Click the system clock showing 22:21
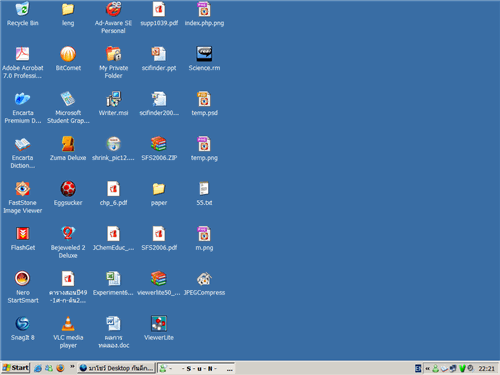Image resolution: width=500 pixels, height=375 pixels. pyautogui.click(x=486, y=368)
